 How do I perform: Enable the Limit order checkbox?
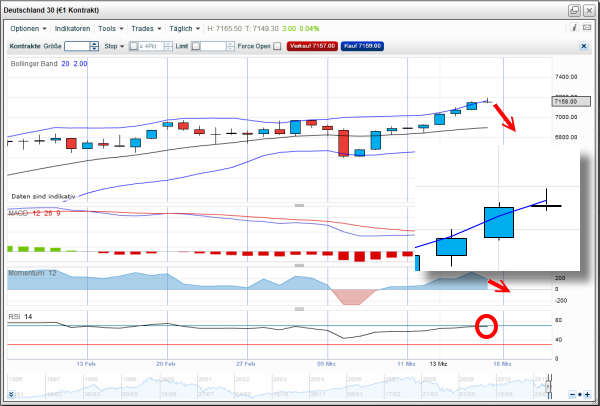(x=196, y=46)
